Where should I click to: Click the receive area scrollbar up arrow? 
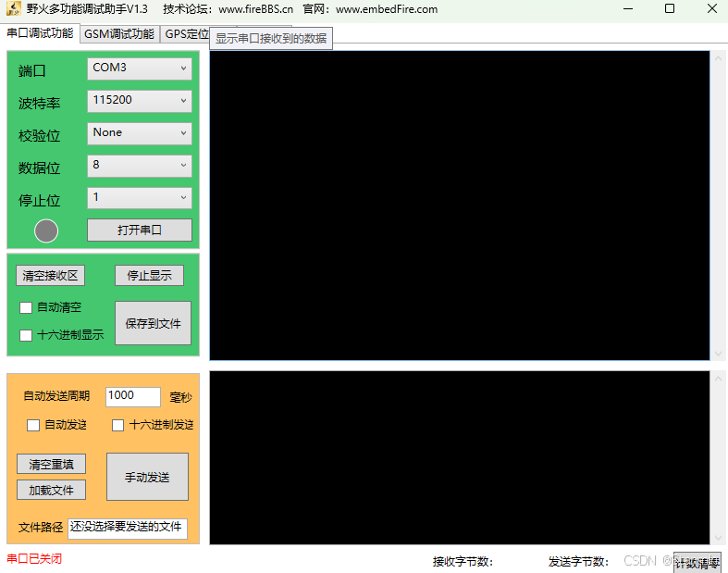click(718, 58)
